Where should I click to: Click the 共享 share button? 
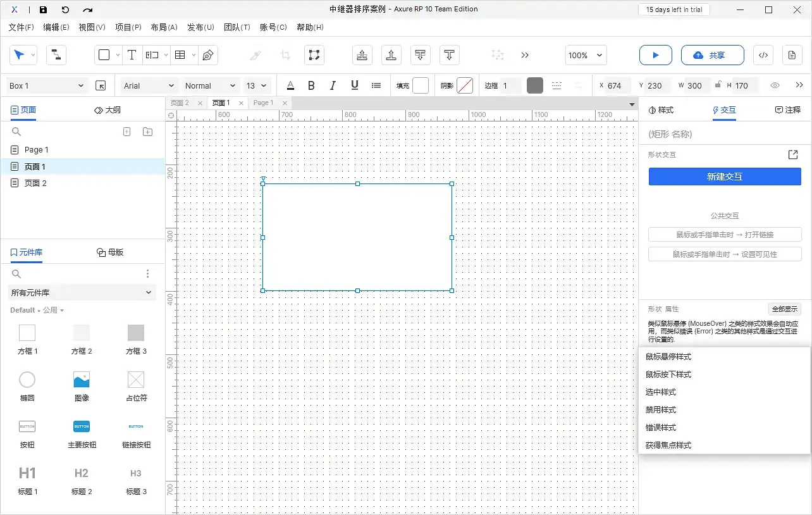pos(708,55)
